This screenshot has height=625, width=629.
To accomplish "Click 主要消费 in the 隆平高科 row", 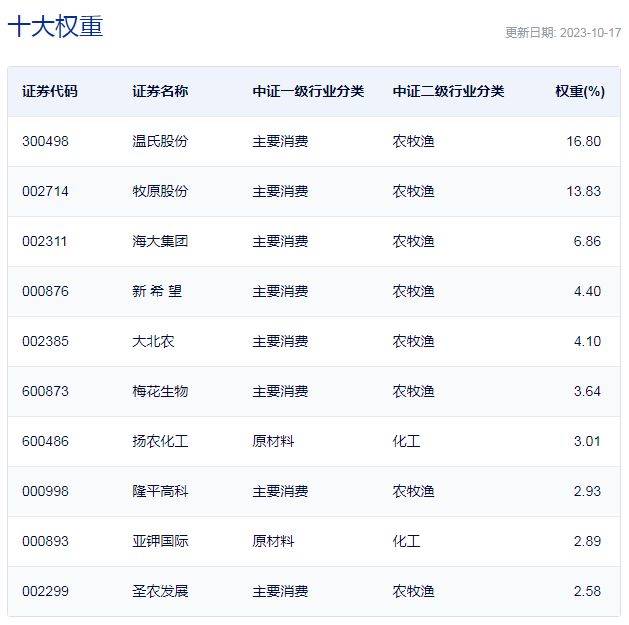I will click(x=280, y=491).
